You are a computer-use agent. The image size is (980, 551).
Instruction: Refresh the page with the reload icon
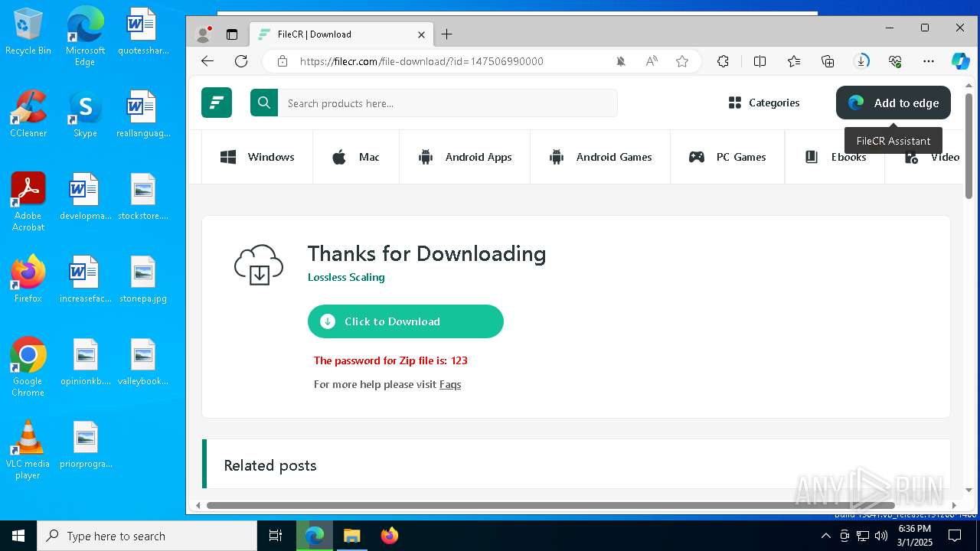pos(241,61)
